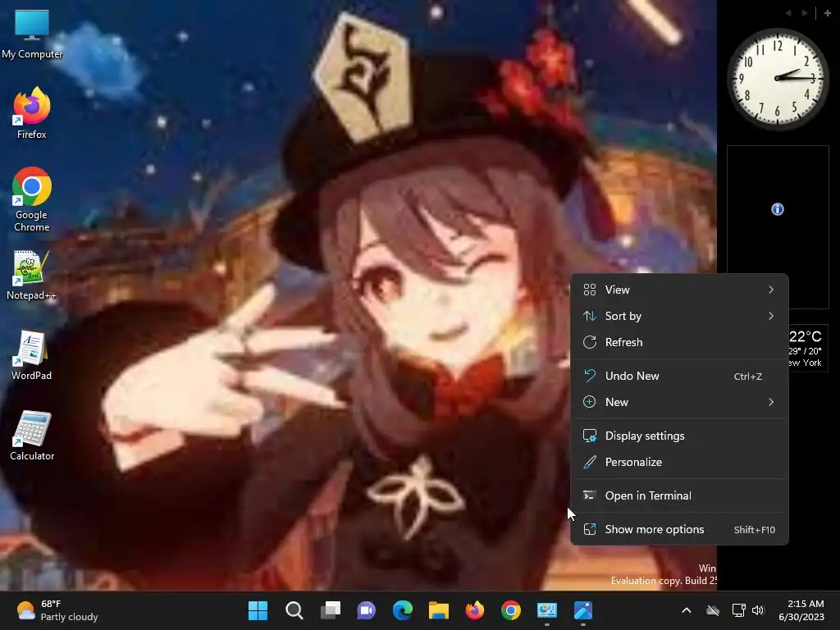Open the volume speaker tray icon

pos(758,610)
